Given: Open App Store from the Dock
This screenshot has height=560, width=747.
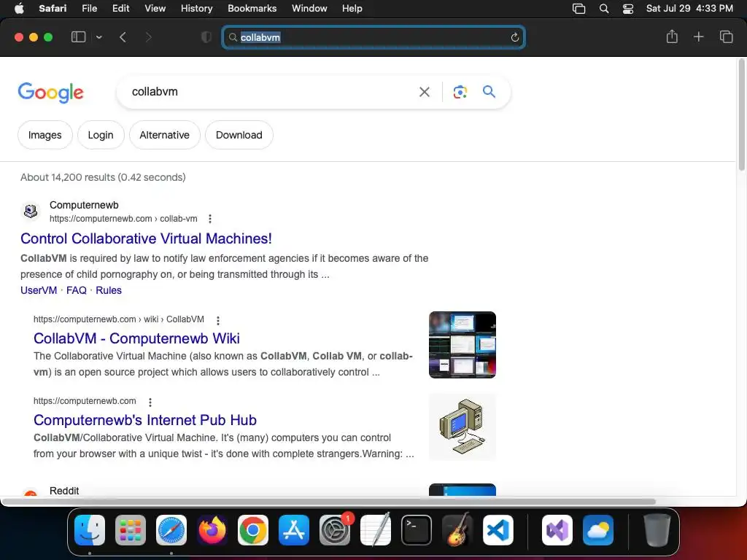Looking at the screenshot, I should pyautogui.click(x=294, y=530).
